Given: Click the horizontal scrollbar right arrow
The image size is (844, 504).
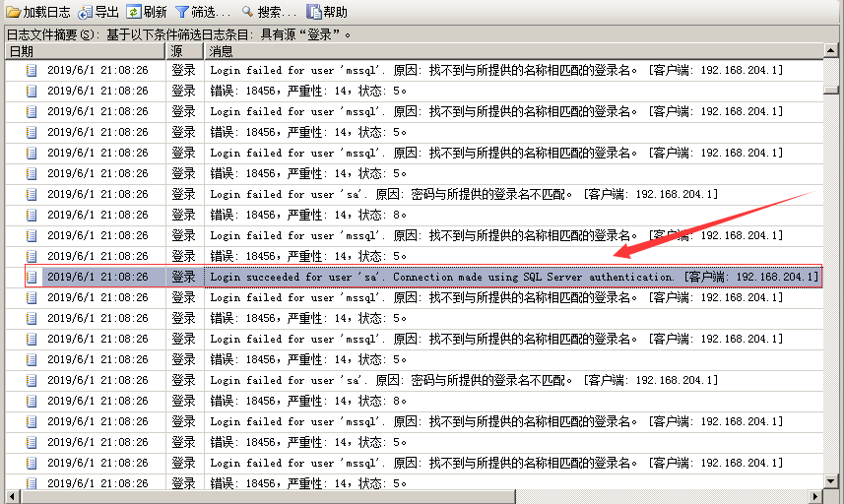Looking at the screenshot, I should (817, 496).
